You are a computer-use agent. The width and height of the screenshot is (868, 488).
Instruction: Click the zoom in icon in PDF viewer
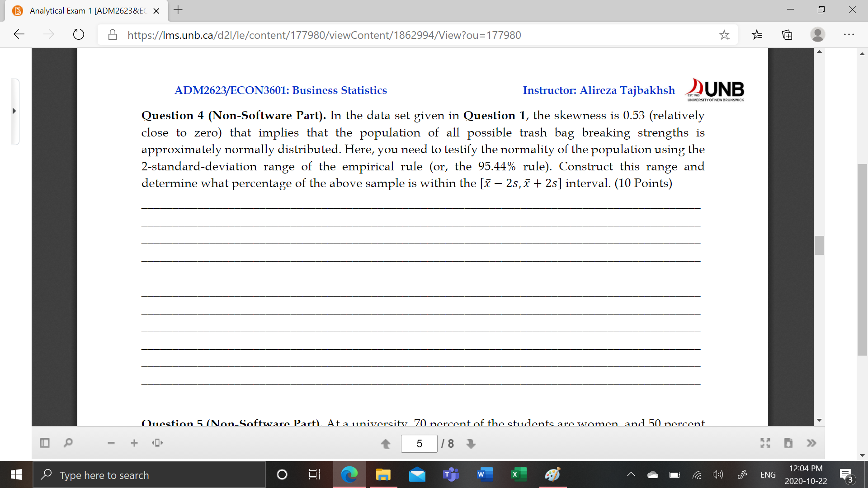click(x=134, y=443)
